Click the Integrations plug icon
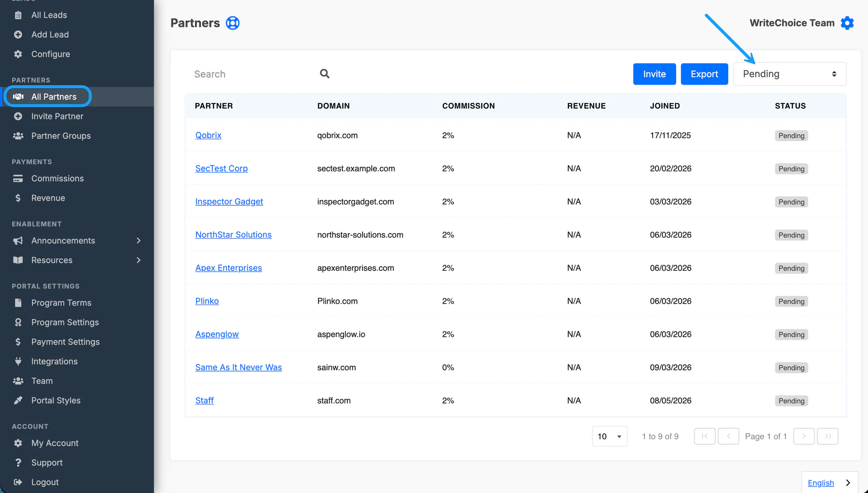 tap(18, 361)
